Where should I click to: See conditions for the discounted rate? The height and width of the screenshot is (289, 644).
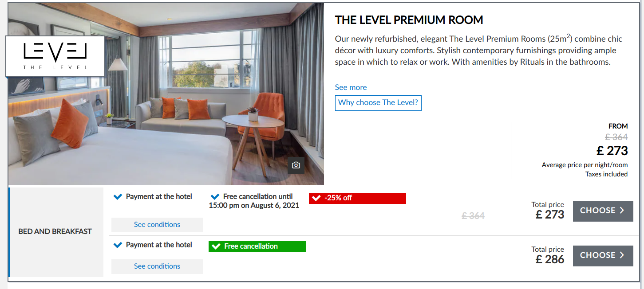pos(157,225)
